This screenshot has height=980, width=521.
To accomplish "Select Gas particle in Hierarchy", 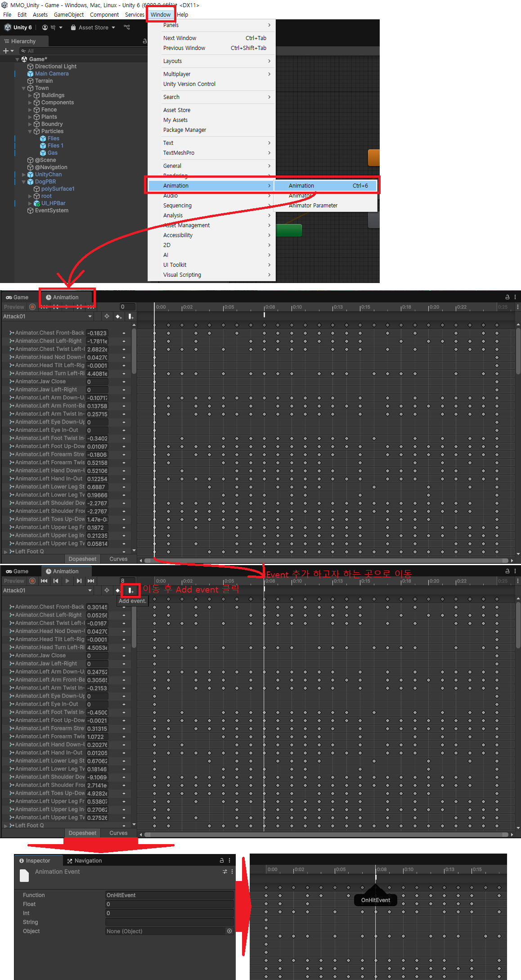I will click(53, 153).
